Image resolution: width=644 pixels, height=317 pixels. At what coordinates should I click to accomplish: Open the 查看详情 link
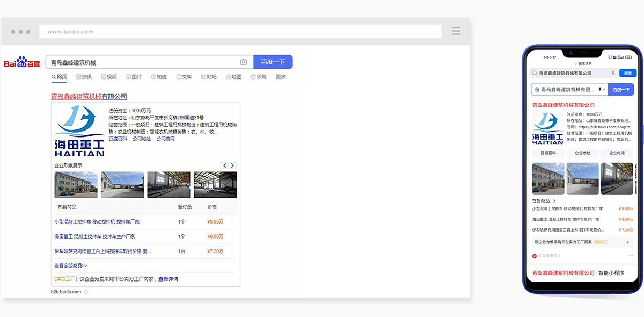[x=168, y=277]
